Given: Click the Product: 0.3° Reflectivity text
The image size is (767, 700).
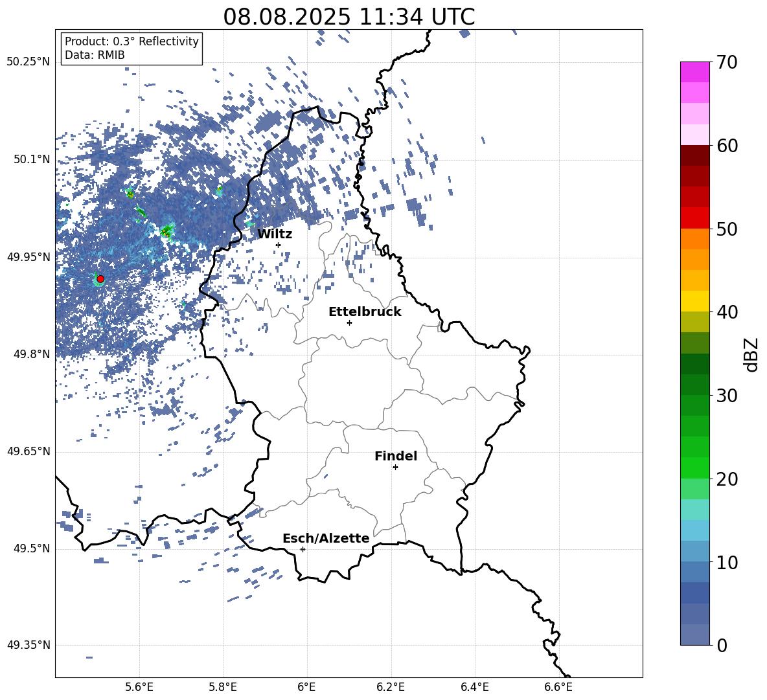Looking at the screenshot, I should [132, 41].
